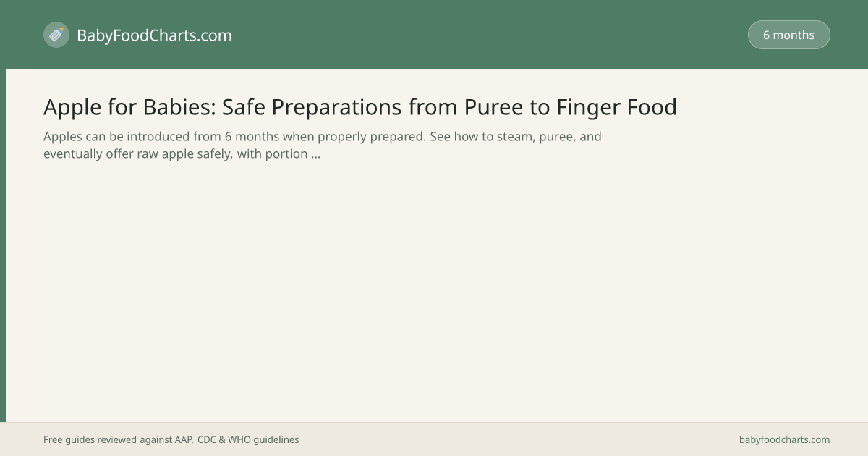Click the baby bottle logo icon
This screenshot has height=456, width=868.
(x=56, y=35)
